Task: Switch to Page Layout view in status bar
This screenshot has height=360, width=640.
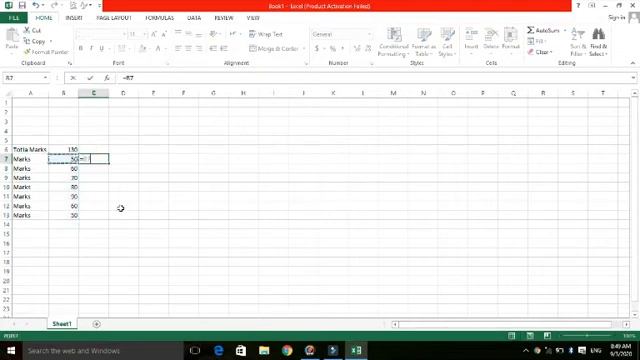Action: pos(530,336)
